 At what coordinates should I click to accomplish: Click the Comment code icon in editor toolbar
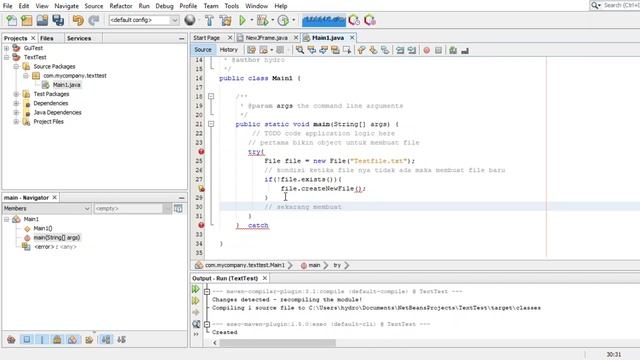(x=453, y=50)
